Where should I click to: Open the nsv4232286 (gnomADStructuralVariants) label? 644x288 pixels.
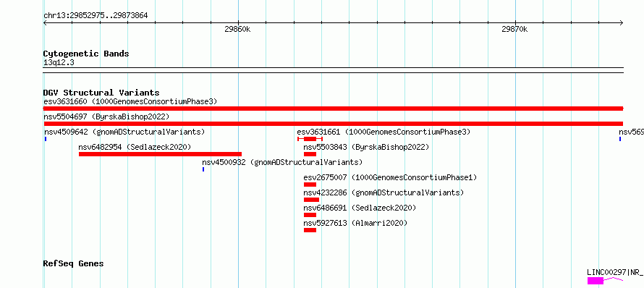pos(384,192)
